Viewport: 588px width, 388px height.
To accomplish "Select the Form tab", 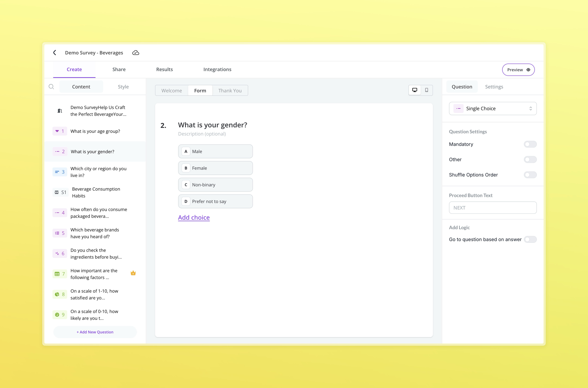I will pos(200,91).
